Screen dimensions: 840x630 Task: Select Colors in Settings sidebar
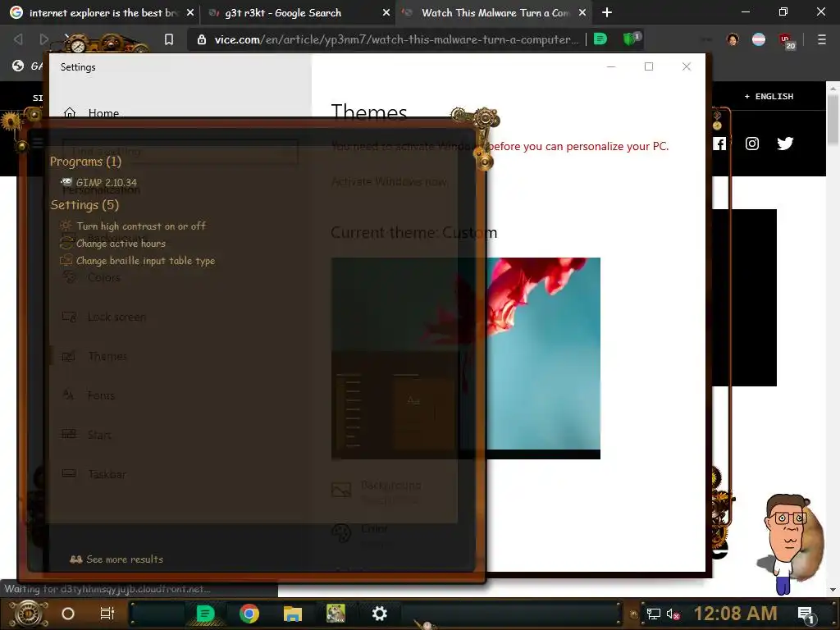point(91,277)
